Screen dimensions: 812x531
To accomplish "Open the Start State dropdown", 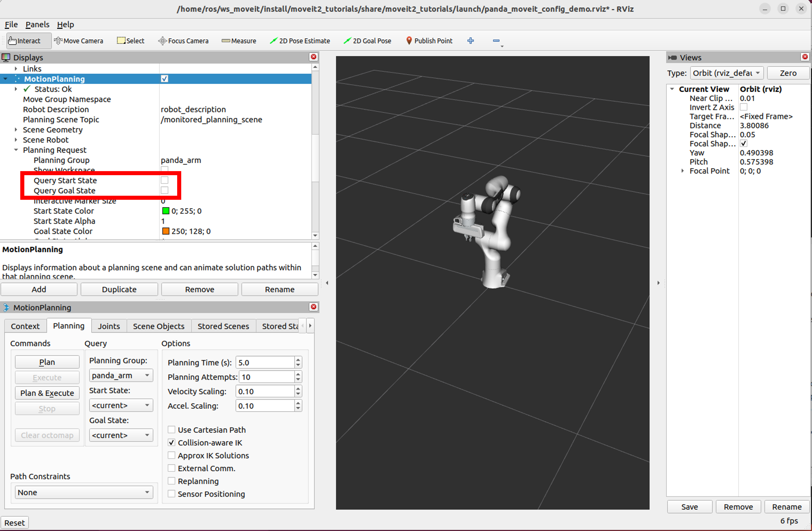I will [x=121, y=405].
